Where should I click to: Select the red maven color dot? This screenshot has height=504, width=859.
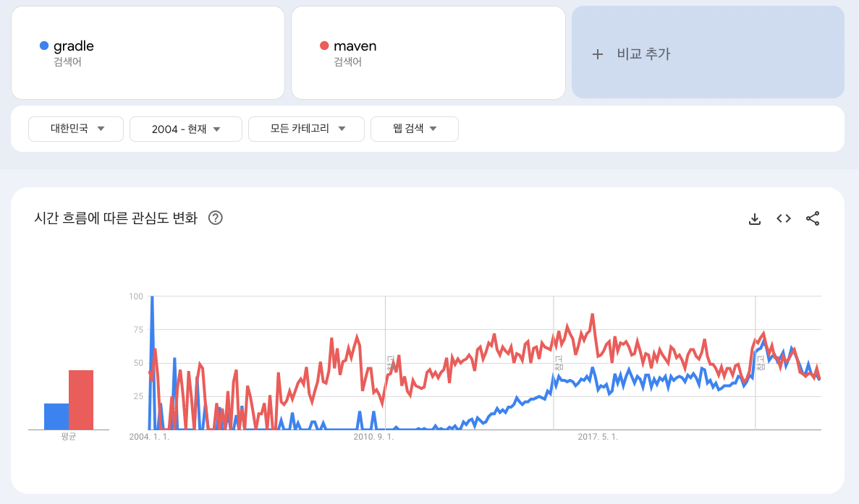pyautogui.click(x=325, y=45)
